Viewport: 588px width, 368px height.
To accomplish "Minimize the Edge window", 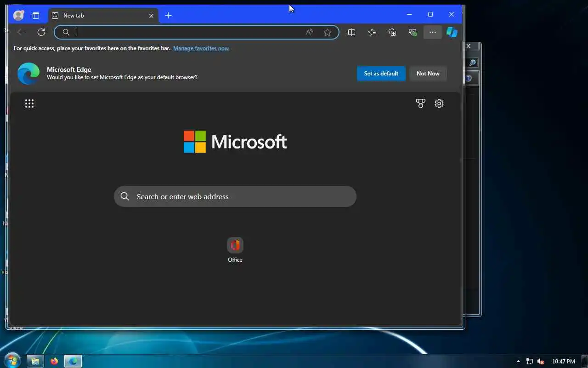I will [409, 14].
